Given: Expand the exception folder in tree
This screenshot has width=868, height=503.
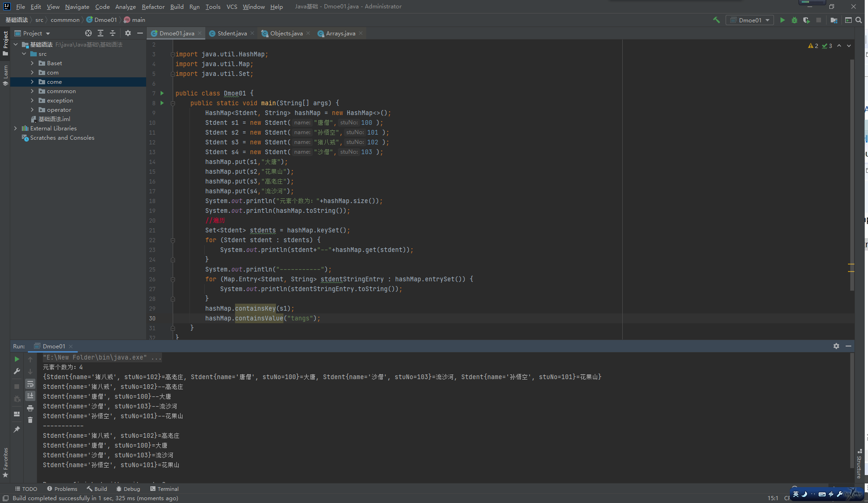Looking at the screenshot, I should click(32, 101).
